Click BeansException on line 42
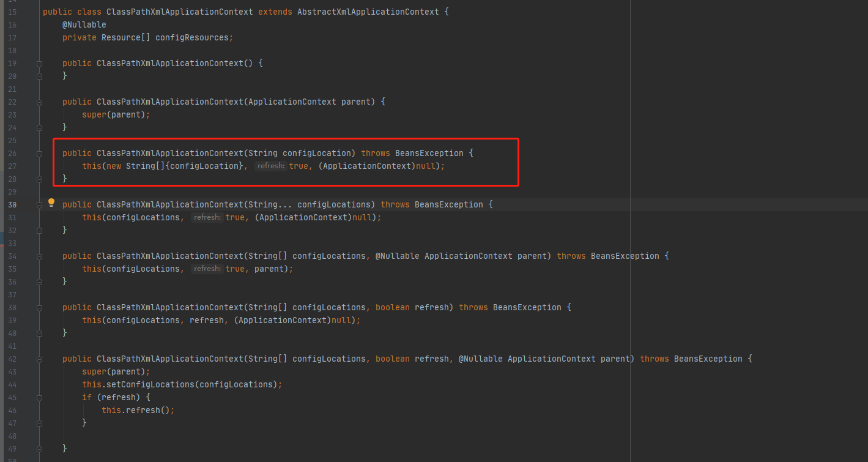Screen dimensions: 868x462 (x=708, y=359)
